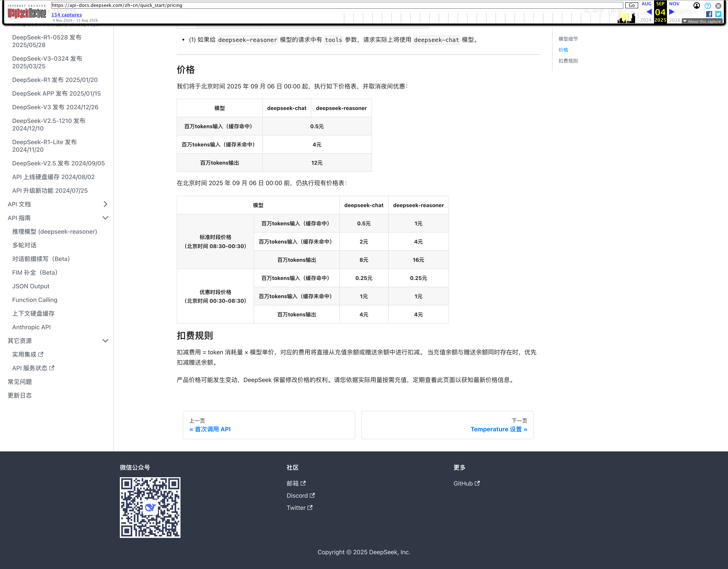Click the WeChat QR code image
The image size is (728, 569).
[x=150, y=507]
